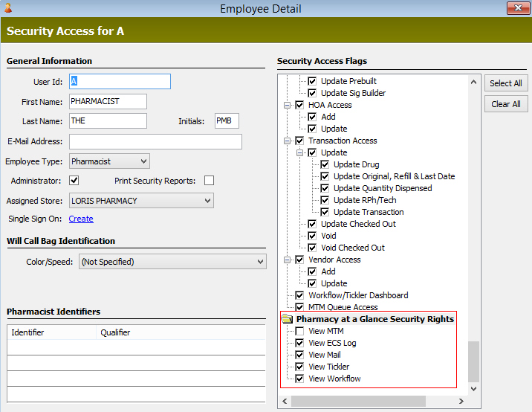Click the Pharmacy at a Glance folder icon
The width and height of the screenshot is (532, 412).
[287, 319]
